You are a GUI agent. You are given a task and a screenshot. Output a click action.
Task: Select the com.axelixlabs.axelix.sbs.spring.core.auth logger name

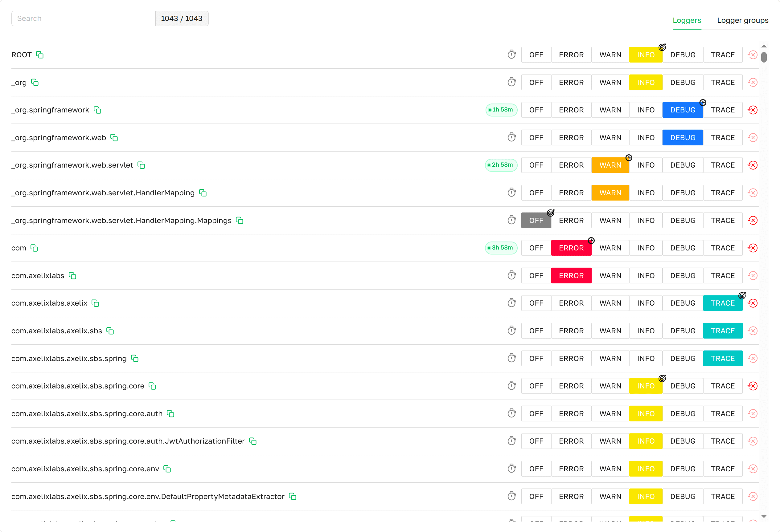tap(87, 414)
